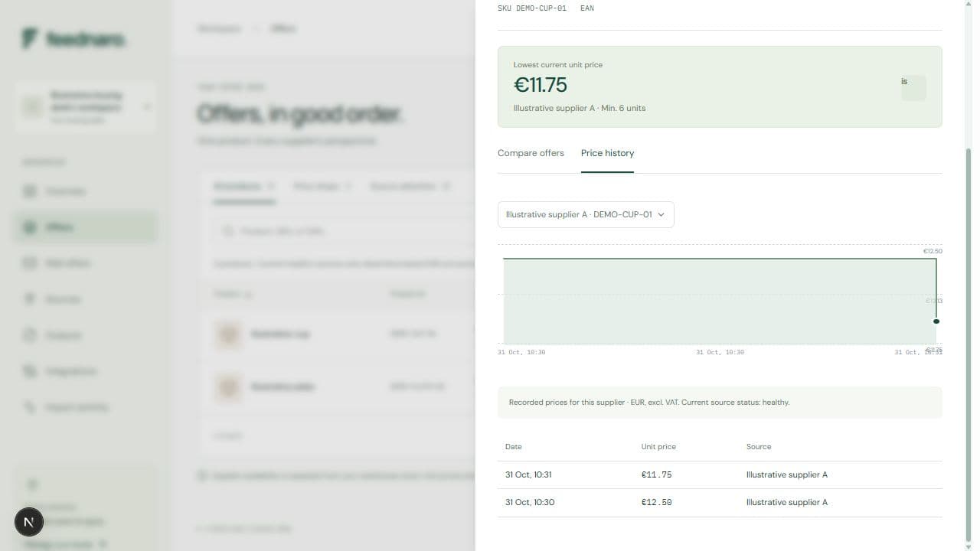This screenshot has width=980, height=551.
Task: Switch to the Compare offers tab
Action: pyautogui.click(x=531, y=153)
